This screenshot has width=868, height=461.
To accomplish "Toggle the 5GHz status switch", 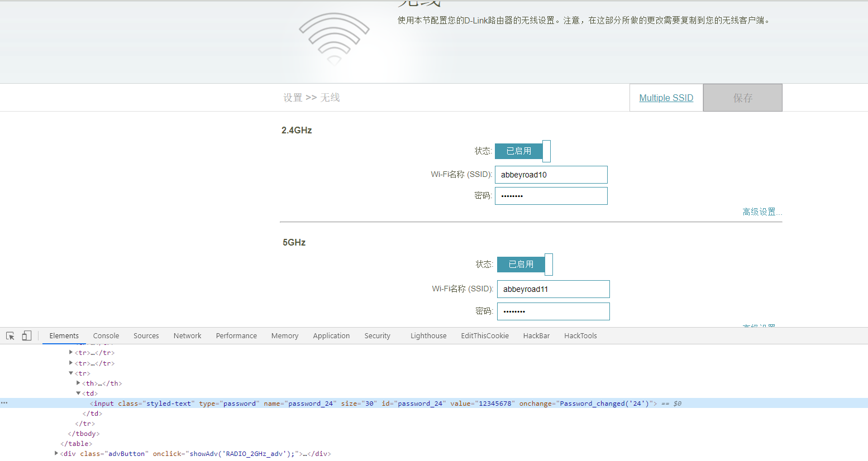I will pos(524,265).
